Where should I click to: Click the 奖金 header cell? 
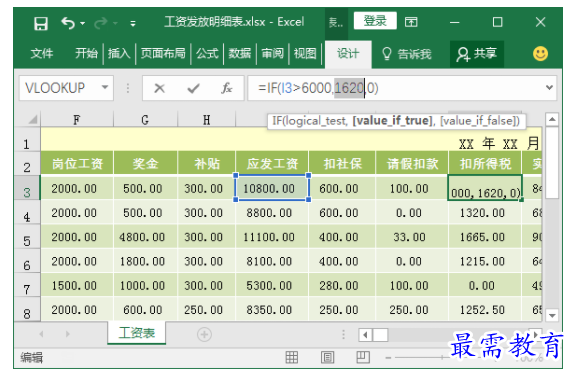click(146, 164)
